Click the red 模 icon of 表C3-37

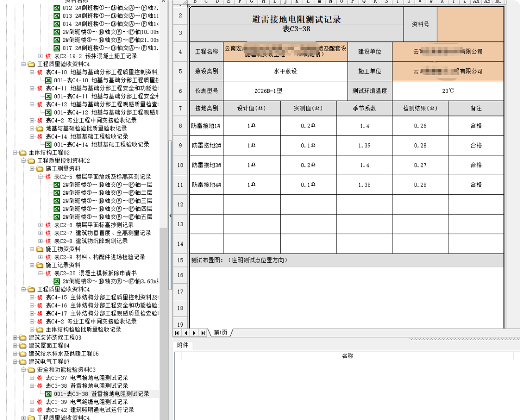pyautogui.click(x=40, y=378)
